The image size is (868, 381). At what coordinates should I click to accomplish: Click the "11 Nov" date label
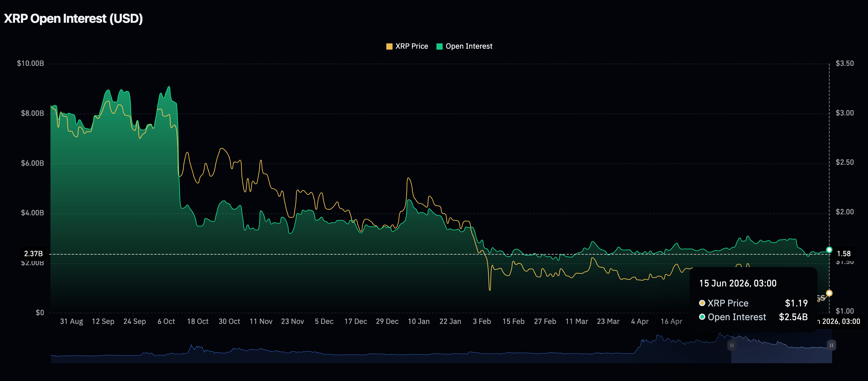point(261,321)
